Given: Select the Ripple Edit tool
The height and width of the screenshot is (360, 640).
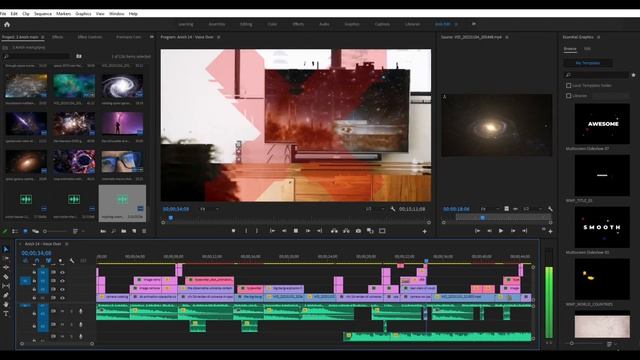Looking at the screenshot, I should [x=6, y=267].
